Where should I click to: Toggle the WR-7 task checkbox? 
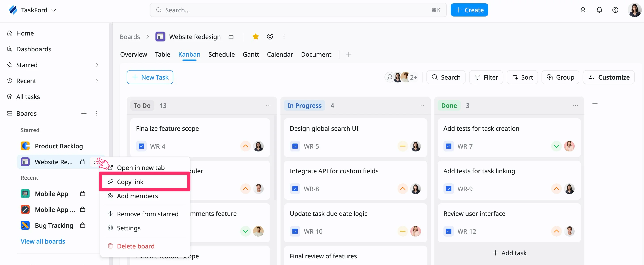pos(449,146)
